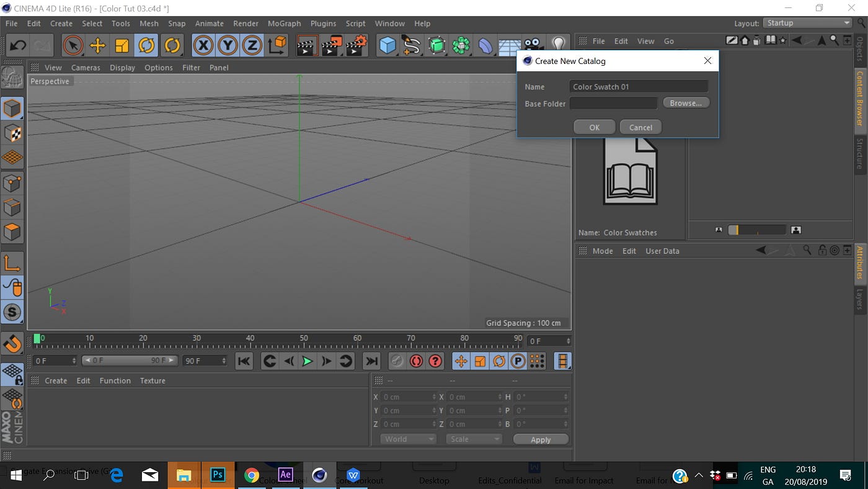Click the Base Folder input field
Viewport: 868px width, 489px height.
[613, 103]
